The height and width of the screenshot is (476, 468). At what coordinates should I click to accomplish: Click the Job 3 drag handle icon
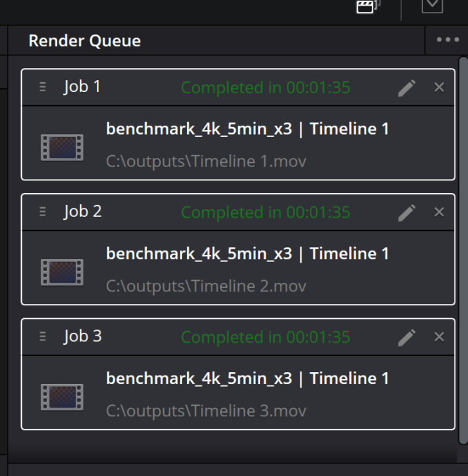43,336
